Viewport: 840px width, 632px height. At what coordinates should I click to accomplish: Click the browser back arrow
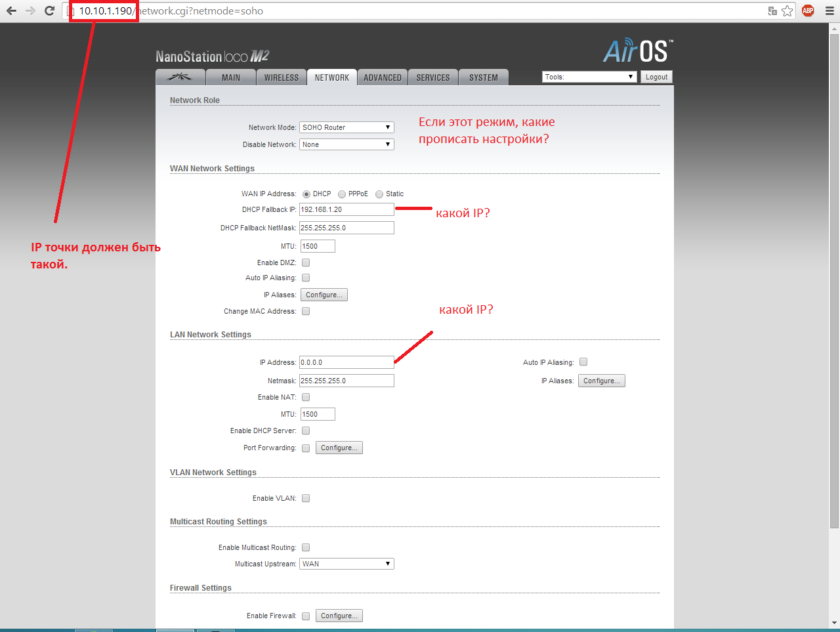(x=11, y=11)
